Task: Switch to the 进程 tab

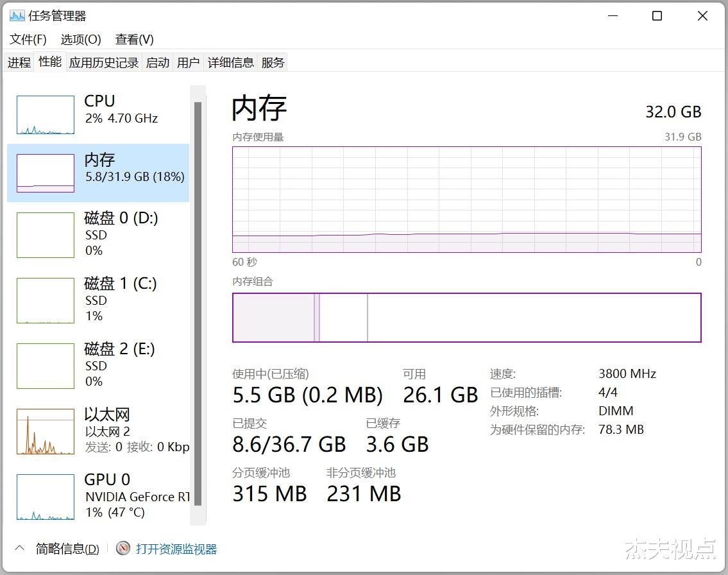Action: (19, 62)
